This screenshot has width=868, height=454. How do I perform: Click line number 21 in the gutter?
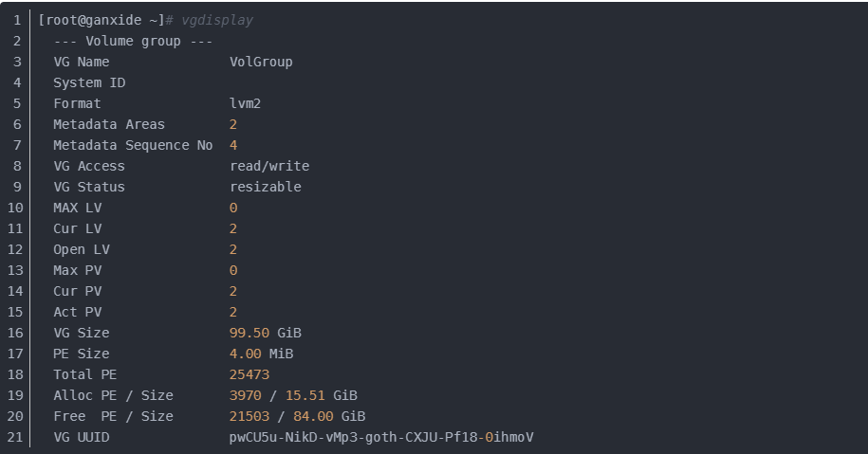tap(16, 437)
